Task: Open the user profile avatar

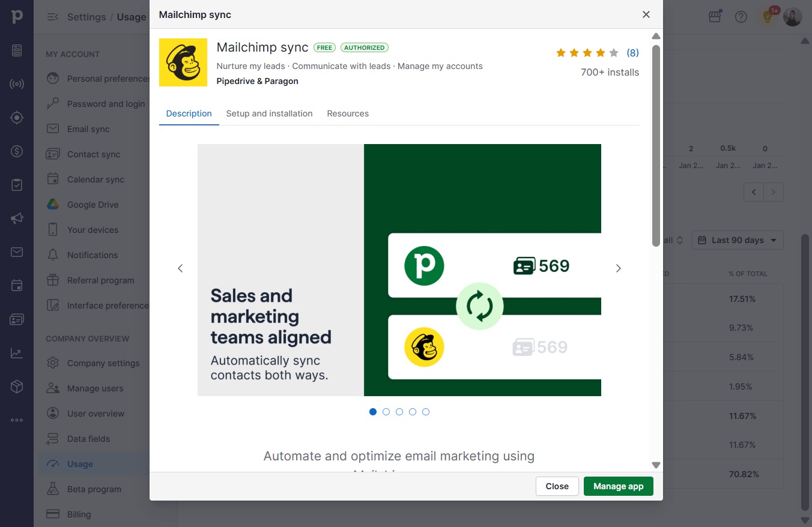Action: coord(793,17)
